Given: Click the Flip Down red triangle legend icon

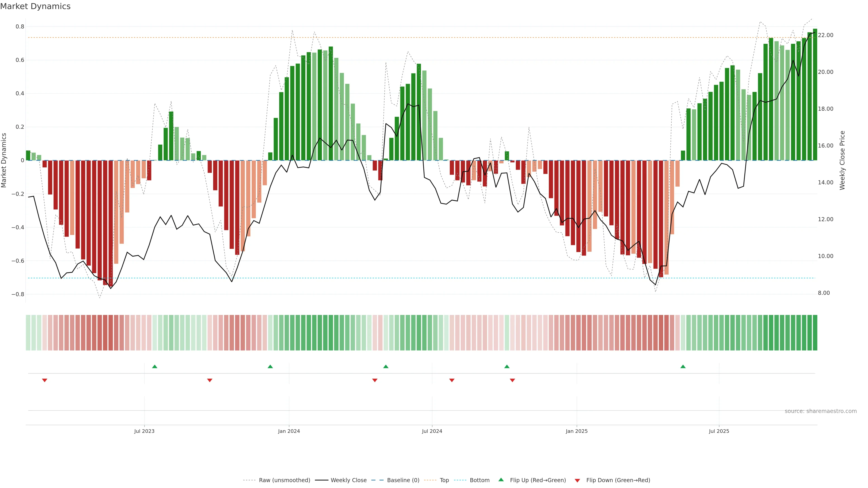Looking at the screenshot, I should pyautogui.click(x=577, y=481).
